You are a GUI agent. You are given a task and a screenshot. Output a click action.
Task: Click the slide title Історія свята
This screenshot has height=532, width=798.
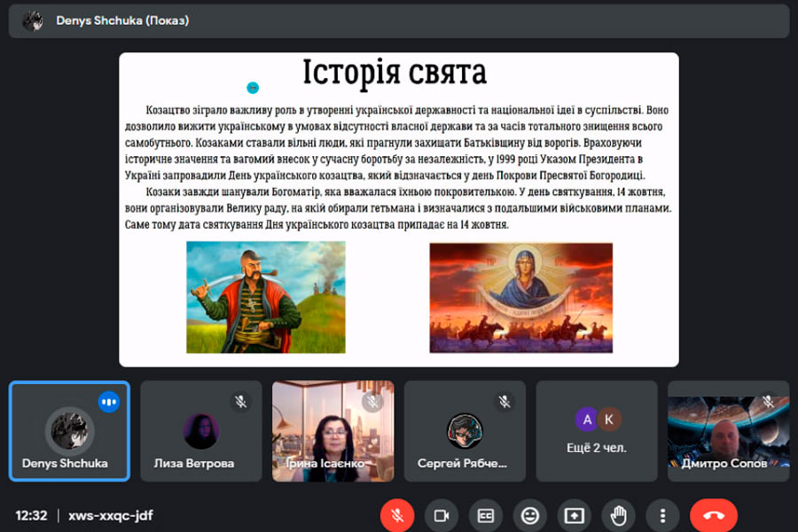pyautogui.click(x=395, y=73)
